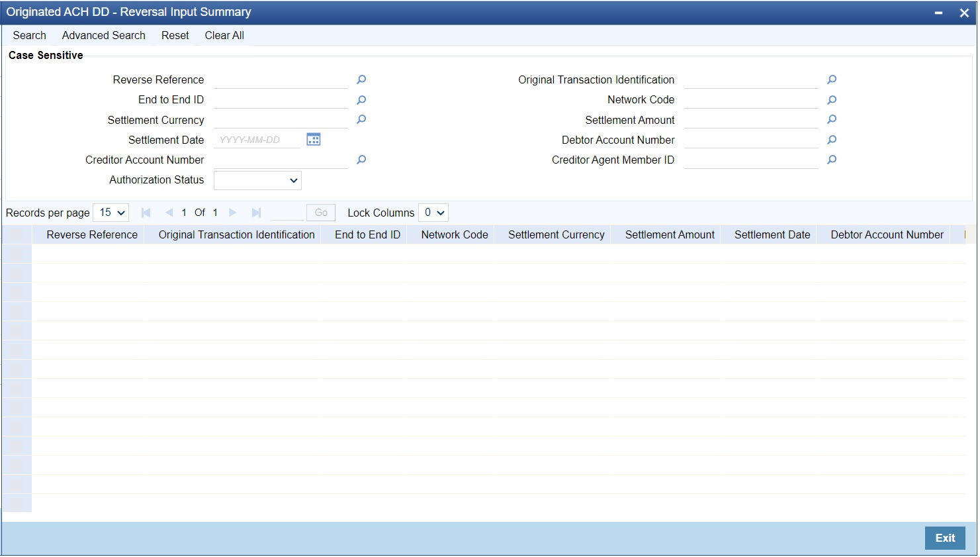Click the Settlement Amount column header
Image resolution: width=980 pixels, height=557 pixels.
tap(670, 235)
